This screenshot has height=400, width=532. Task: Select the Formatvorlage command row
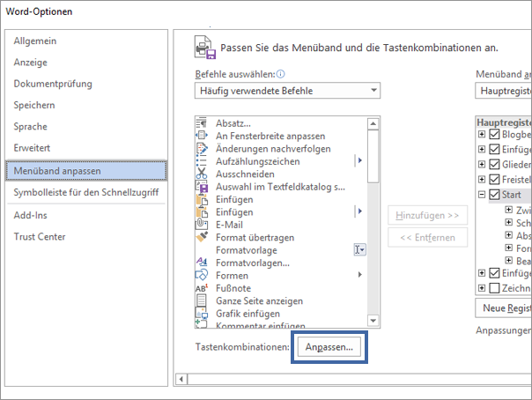click(x=281, y=250)
